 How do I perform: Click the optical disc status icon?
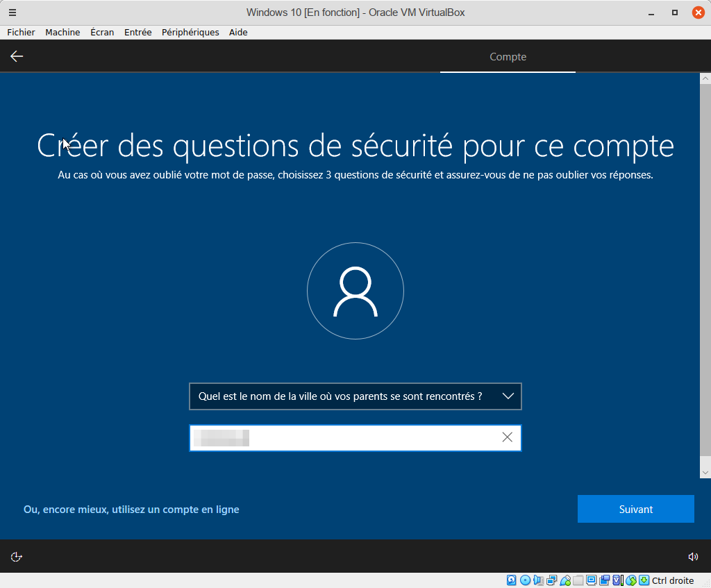[525, 580]
